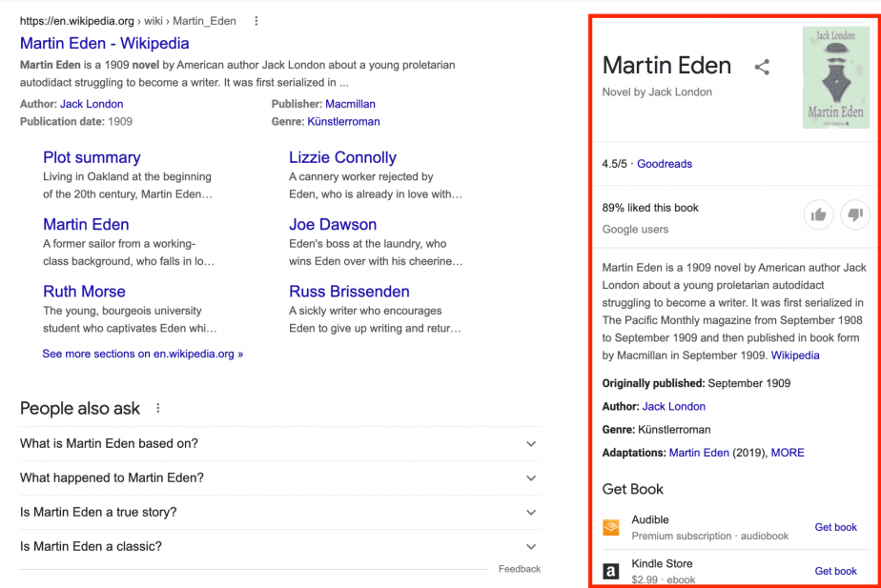The height and width of the screenshot is (588, 881).
Task: Open Macmillan publisher link
Action: click(x=350, y=104)
